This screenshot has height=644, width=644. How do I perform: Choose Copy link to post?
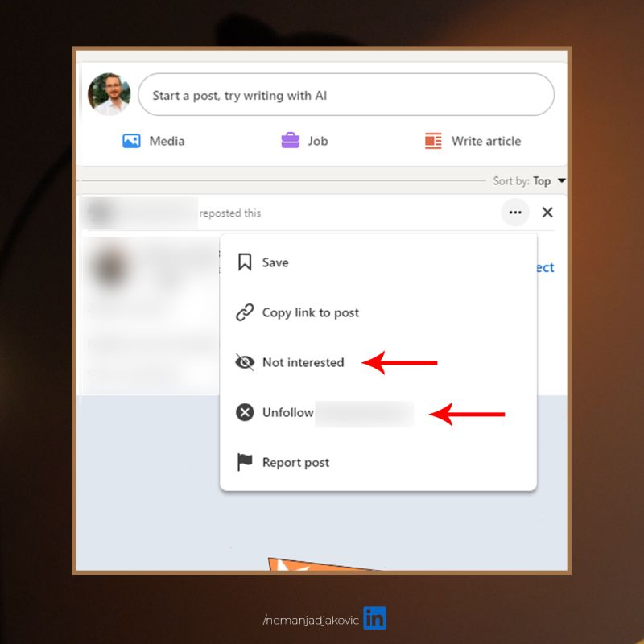311,312
